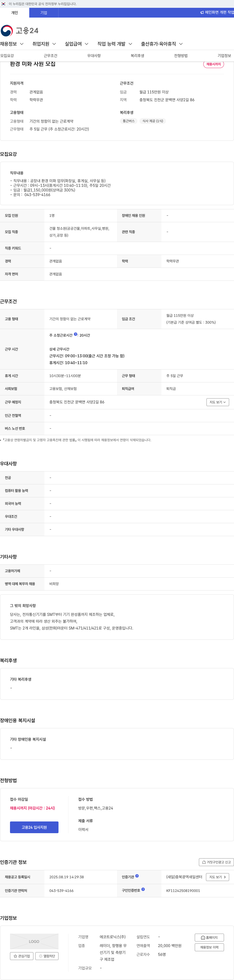This screenshot has height=980, width=234.
Task: Jump to the 모집요강 section tab
Action: pyautogui.click(x=7, y=56)
